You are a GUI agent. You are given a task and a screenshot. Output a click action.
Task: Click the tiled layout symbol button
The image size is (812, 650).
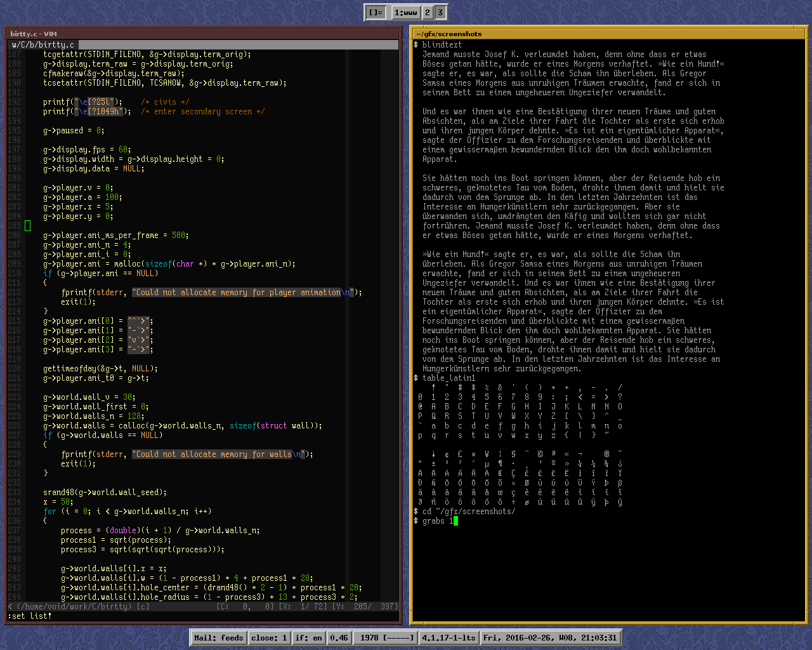(x=376, y=12)
